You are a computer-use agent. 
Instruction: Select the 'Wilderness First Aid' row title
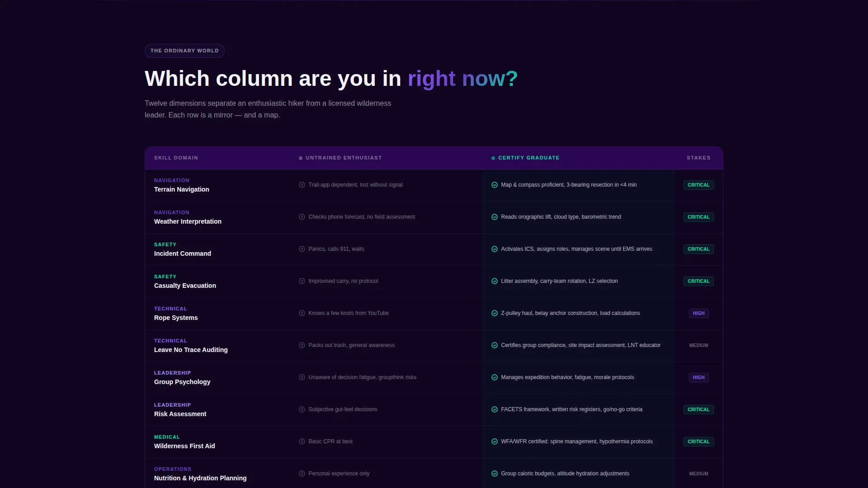click(184, 446)
